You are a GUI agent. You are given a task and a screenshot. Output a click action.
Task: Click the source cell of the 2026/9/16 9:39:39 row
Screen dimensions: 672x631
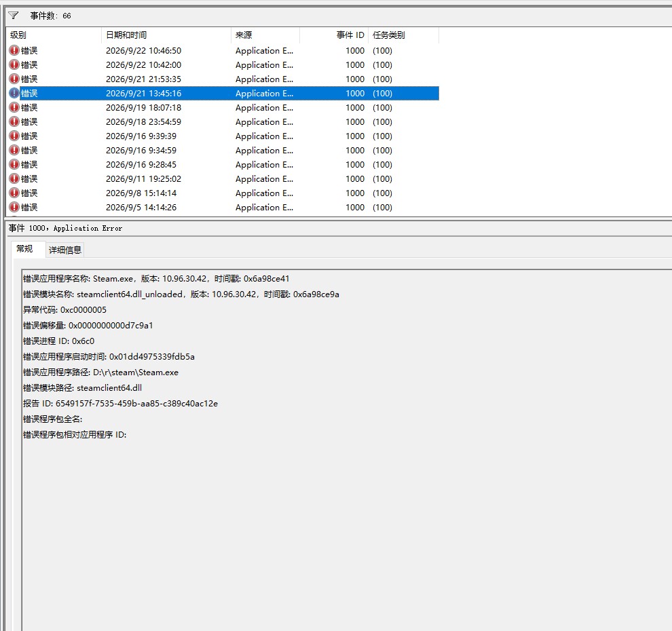(x=265, y=136)
